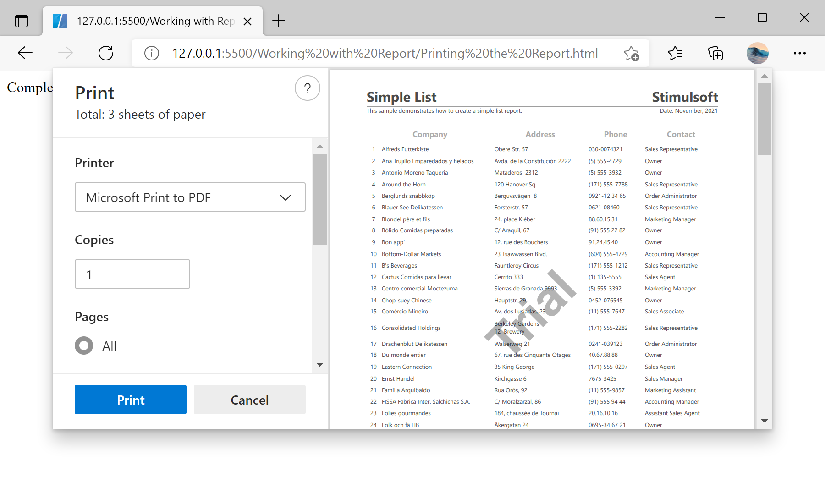Add this page to favorites

pos(632,53)
